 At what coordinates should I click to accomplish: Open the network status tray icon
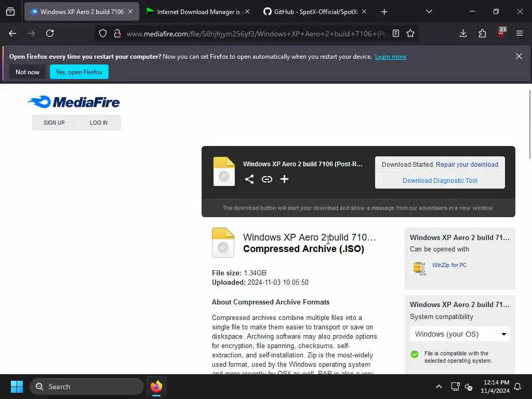click(455, 387)
